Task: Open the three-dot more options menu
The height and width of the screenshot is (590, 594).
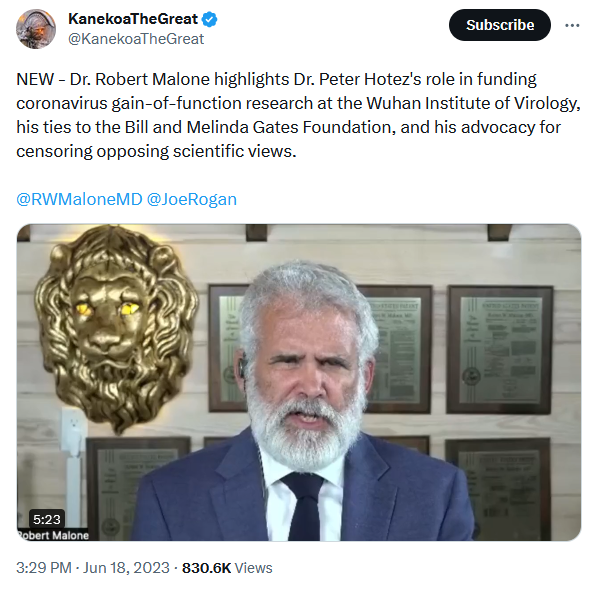Action: pos(572,25)
